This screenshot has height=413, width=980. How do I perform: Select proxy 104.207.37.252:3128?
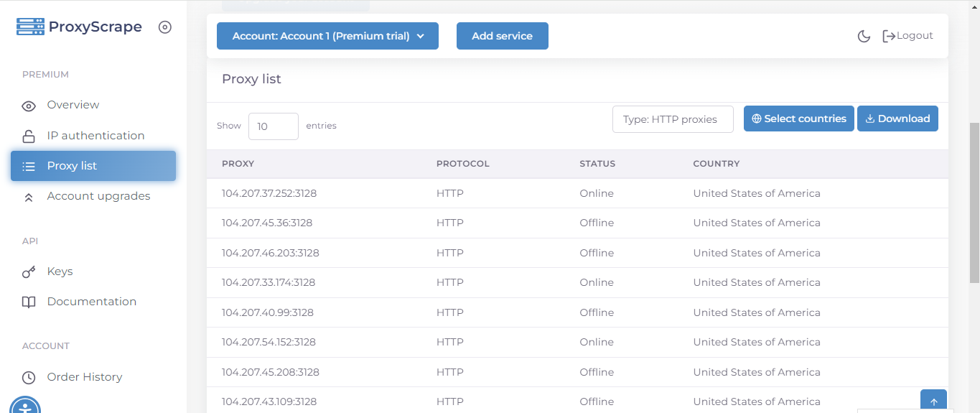pos(269,193)
